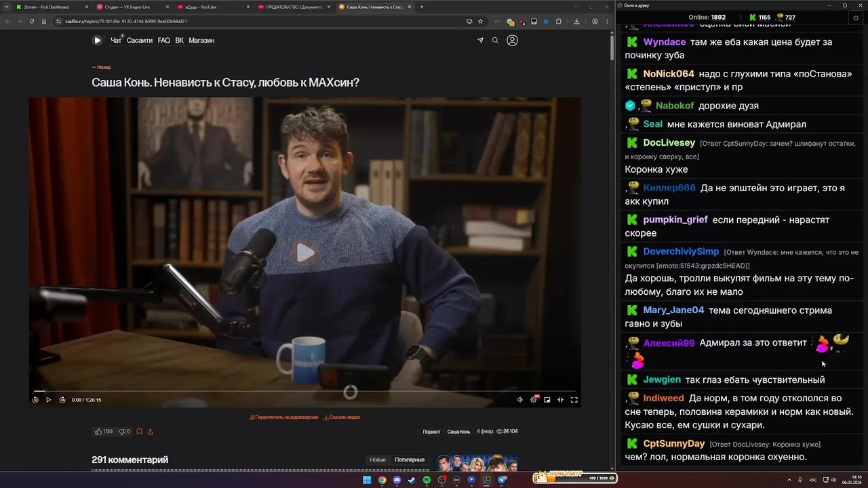The width and height of the screenshot is (868, 488).
Task: Play video from control bar
Action: (48, 400)
